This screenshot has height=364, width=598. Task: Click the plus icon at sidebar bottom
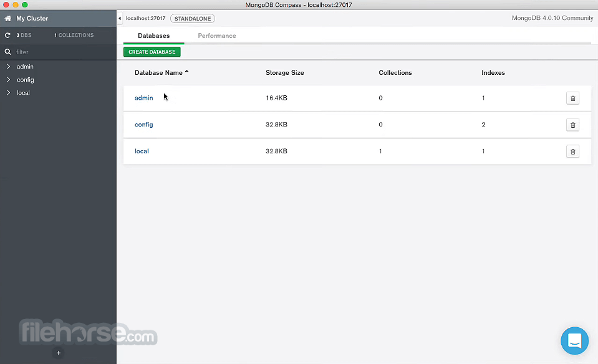pyautogui.click(x=59, y=353)
